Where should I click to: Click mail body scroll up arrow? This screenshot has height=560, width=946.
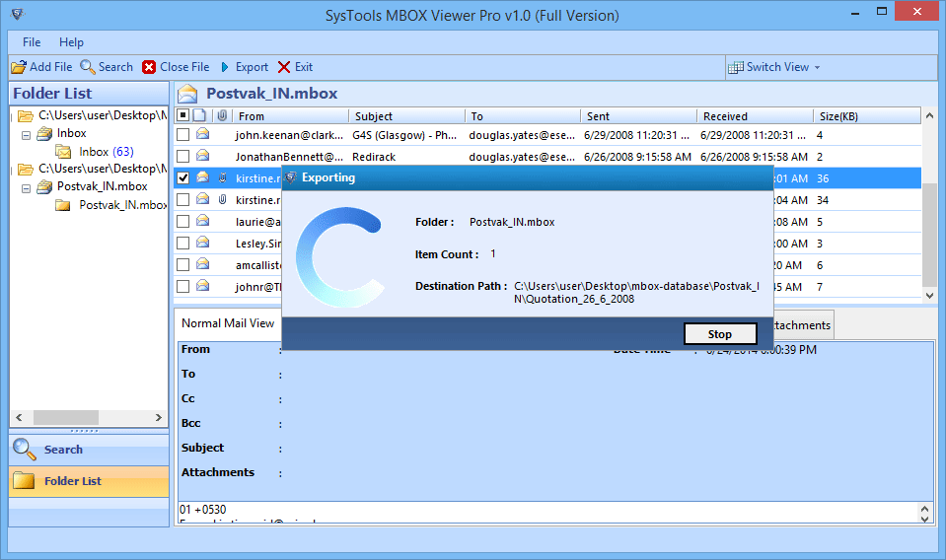pyautogui.click(x=924, y=510)
